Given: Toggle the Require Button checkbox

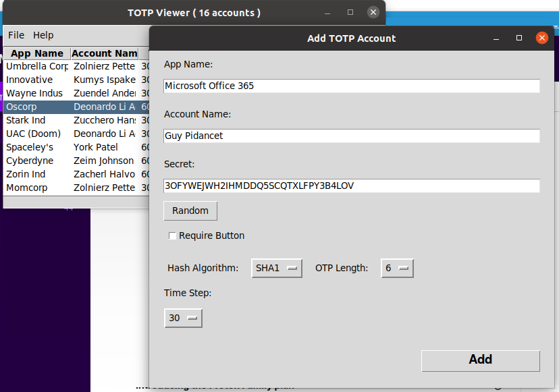Looking at the screenshot, I should point(173,235).
